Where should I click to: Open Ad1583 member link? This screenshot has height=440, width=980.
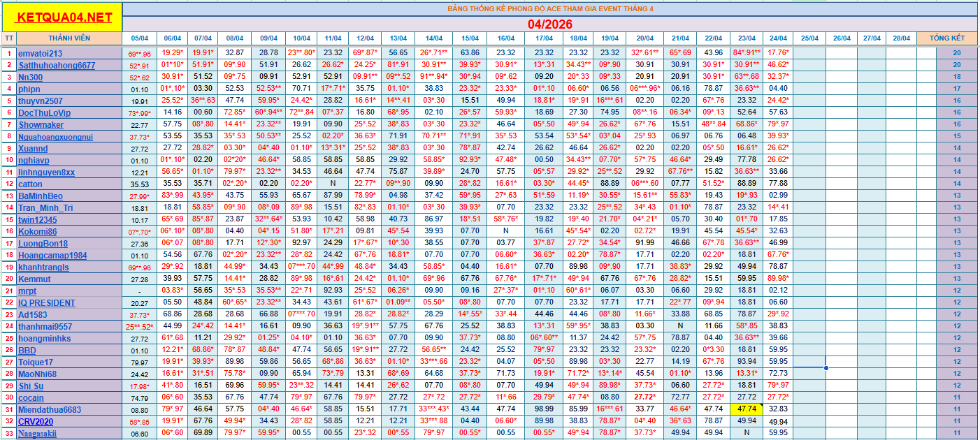pyautogui.click(x=33, y=314)
